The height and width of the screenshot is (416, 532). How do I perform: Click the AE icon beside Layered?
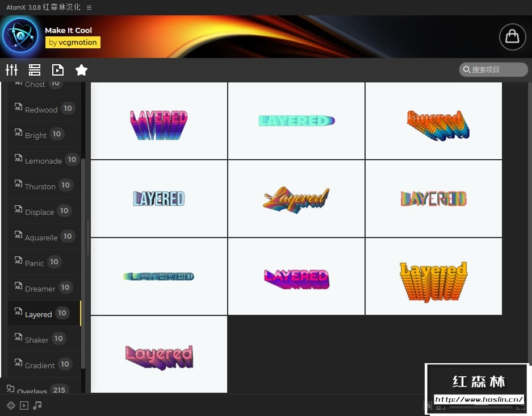[x=18, y=311]
